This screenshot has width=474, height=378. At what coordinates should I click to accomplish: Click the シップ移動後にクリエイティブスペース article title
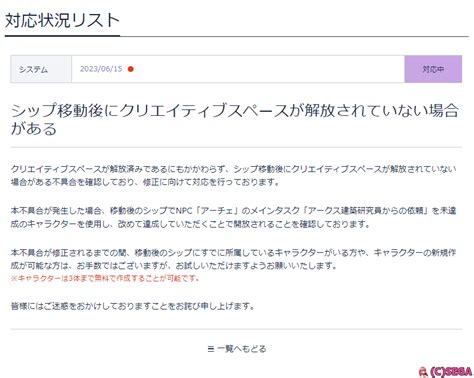235,120
